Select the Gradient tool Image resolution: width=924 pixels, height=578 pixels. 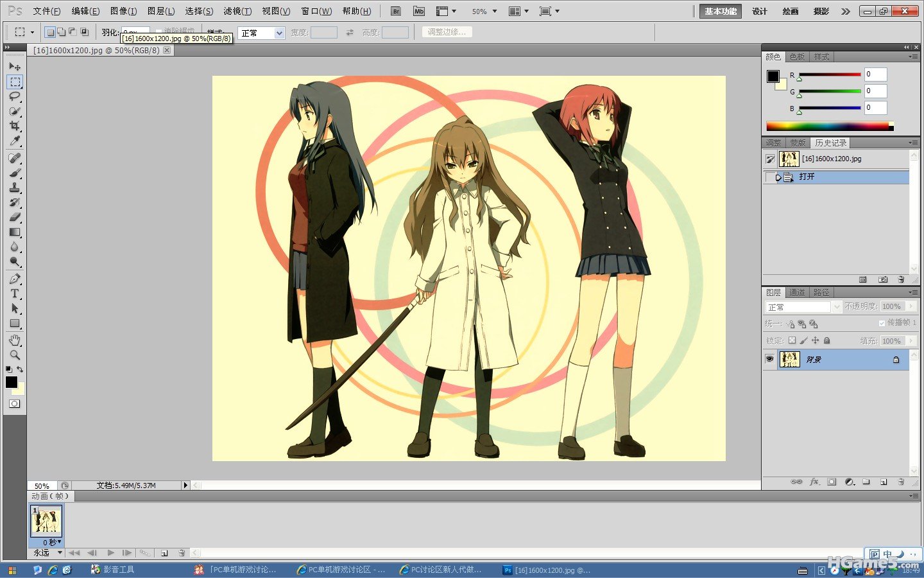coord(15,232)
